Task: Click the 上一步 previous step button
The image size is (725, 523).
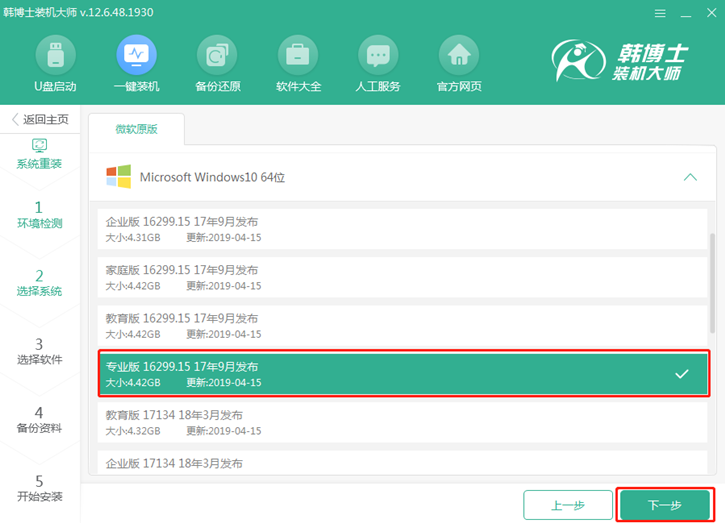Action: pyautogui.click(x=567, y=505)
